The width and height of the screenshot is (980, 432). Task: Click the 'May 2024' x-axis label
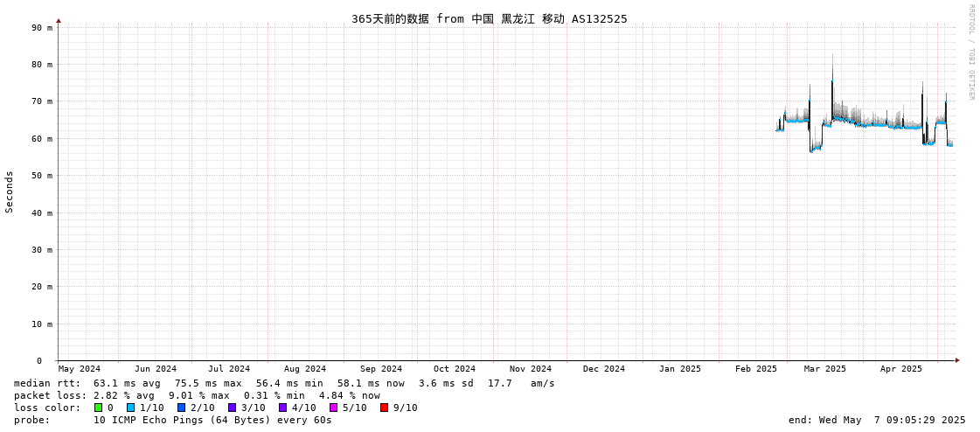click(x=80, y=369)
